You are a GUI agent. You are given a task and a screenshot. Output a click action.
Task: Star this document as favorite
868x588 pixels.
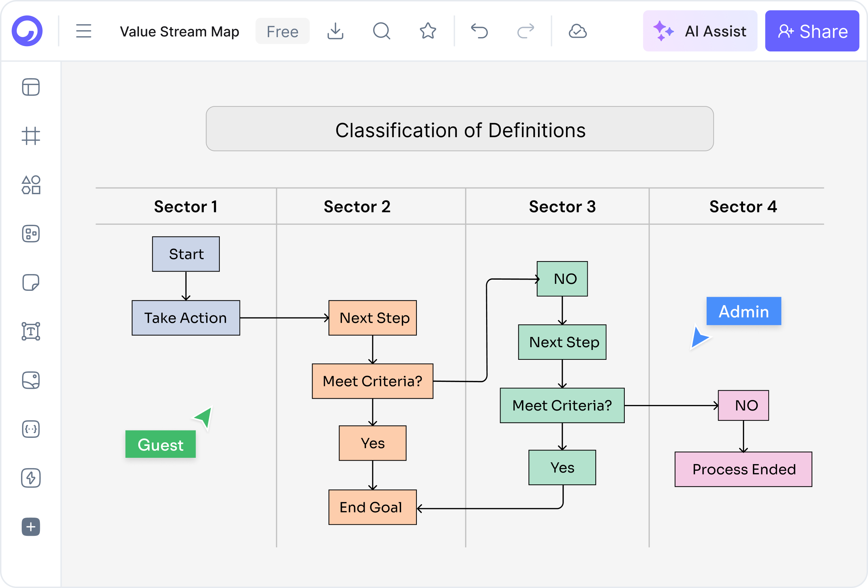pos(428,31)
